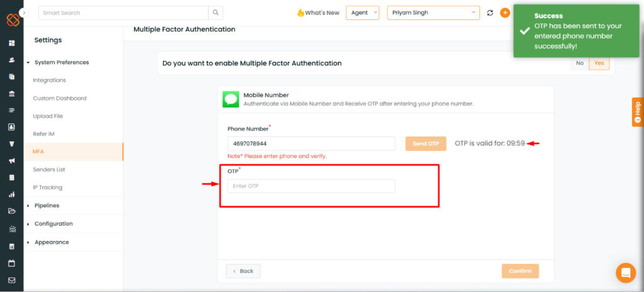Open the bar chart with person icon
This screenshot has height=292, width=644.
click(x=11, y=194)
